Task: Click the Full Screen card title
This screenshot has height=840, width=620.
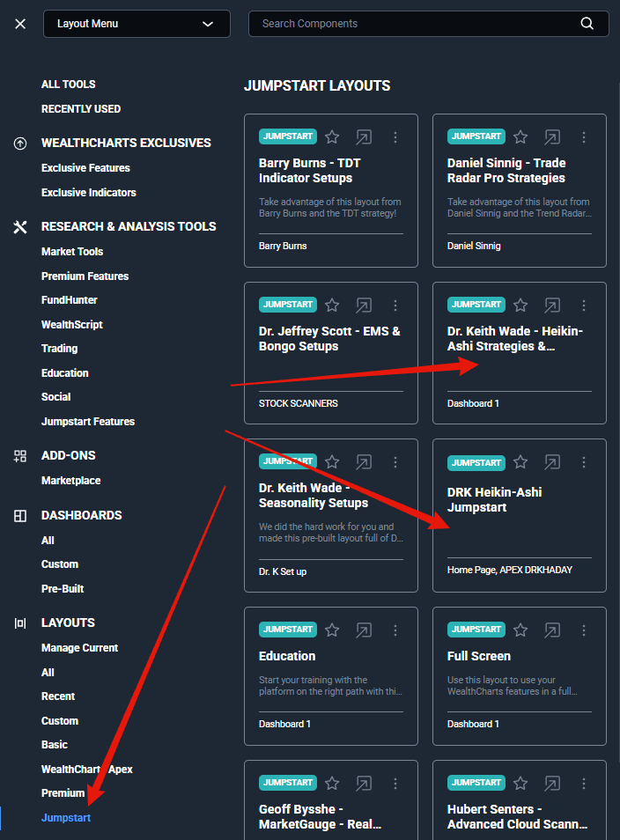Action: click(479, 656)
